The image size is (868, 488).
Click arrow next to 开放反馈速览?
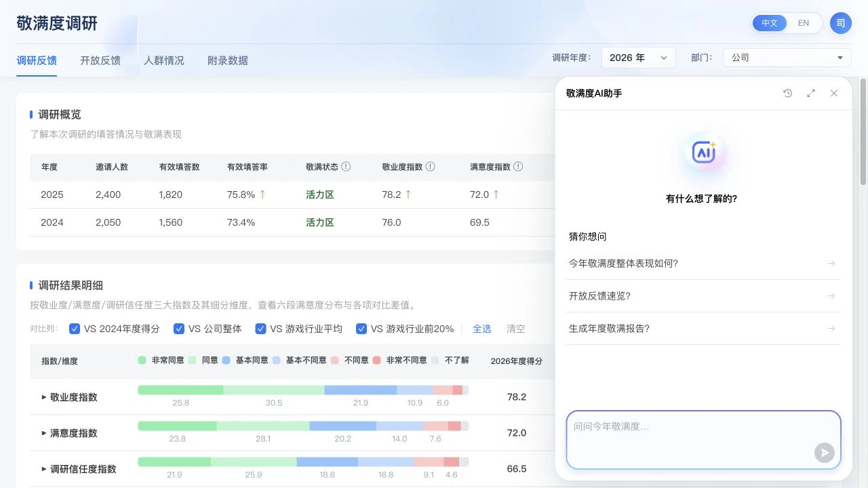click(x=831, y=296)
